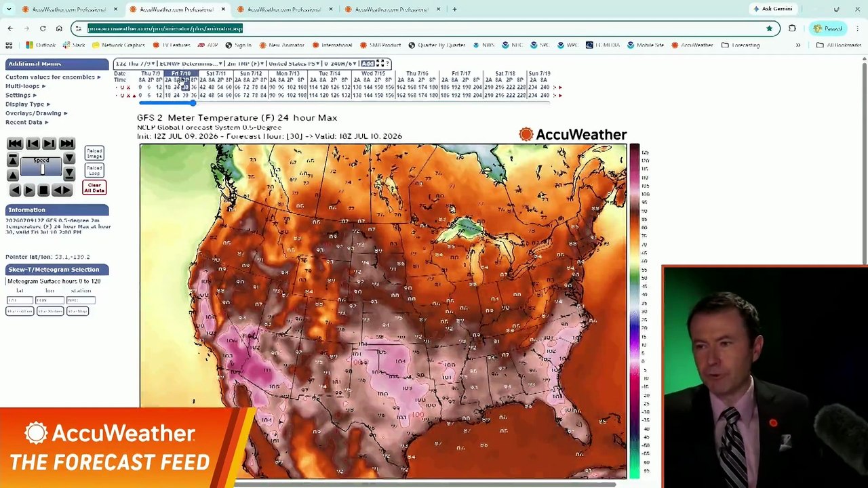
Task: Click the lat input field
Action: point(20,300)
